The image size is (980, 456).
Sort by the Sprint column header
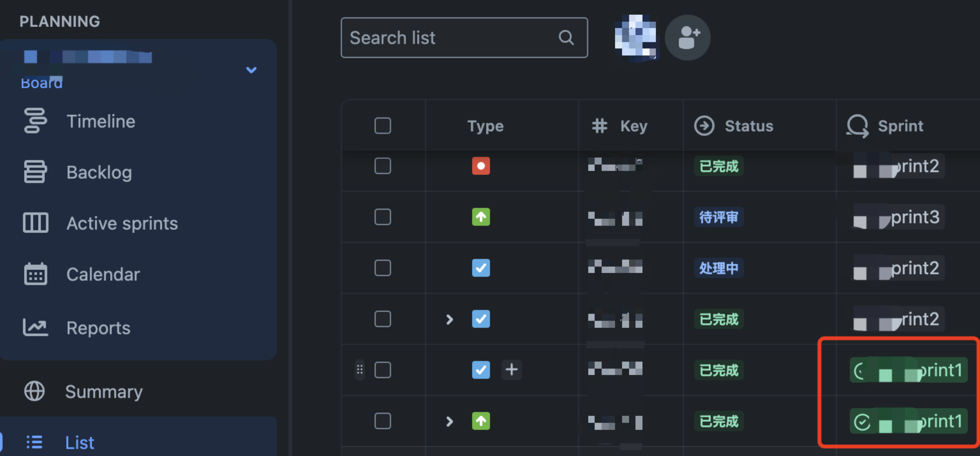885,126
